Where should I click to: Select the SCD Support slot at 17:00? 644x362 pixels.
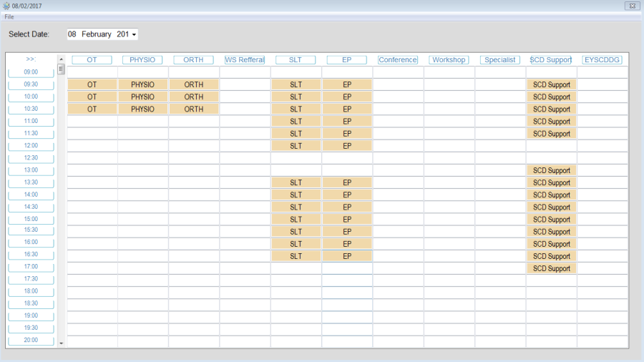[551, 268]
